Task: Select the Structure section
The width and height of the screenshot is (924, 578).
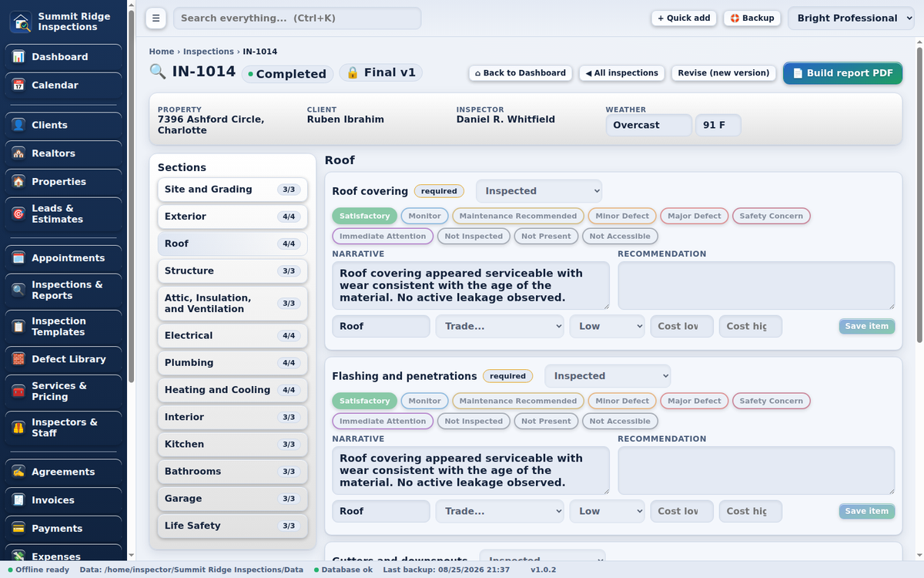Action: click(x=233, y=271)
